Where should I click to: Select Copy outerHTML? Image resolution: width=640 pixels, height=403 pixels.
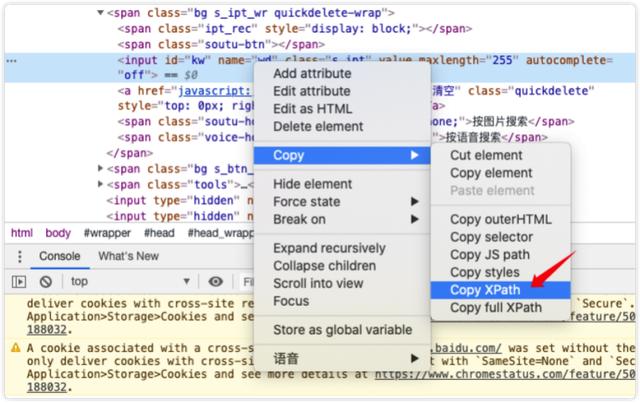coord(500,219)
